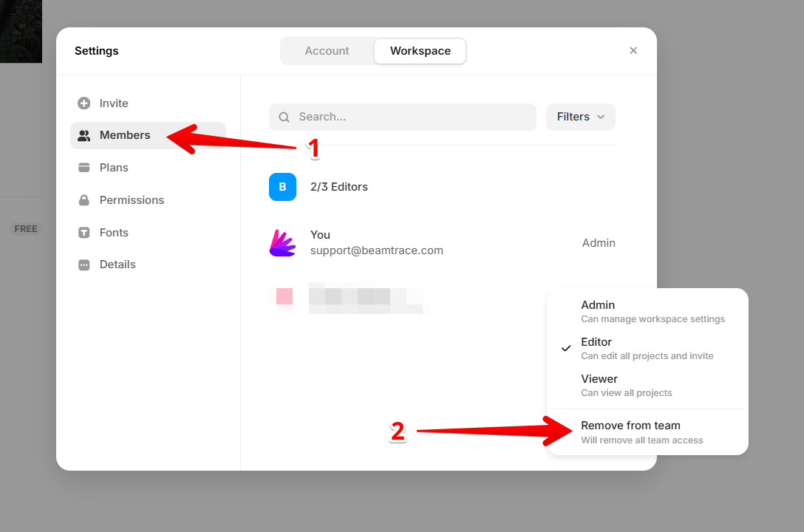Click the Admin role next to You
The width and height of the screenshot is (804, 532).
[599, 243]
